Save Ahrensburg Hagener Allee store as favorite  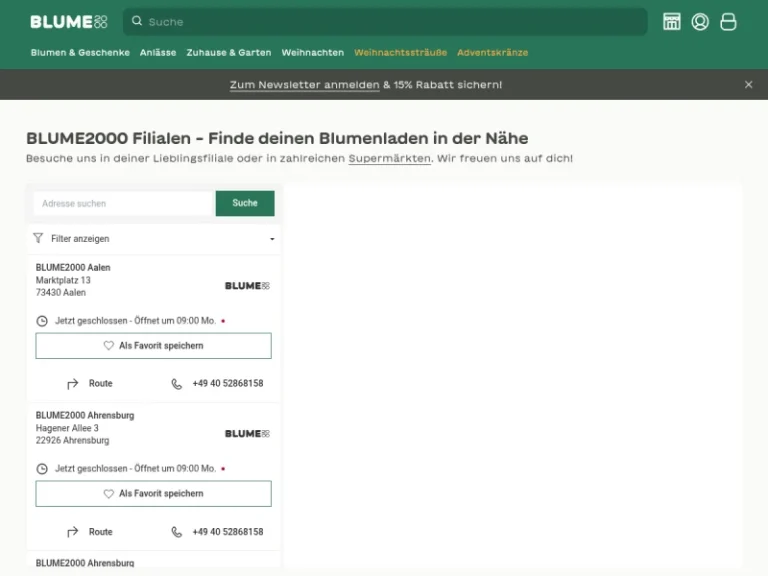(x=153, y=494)
